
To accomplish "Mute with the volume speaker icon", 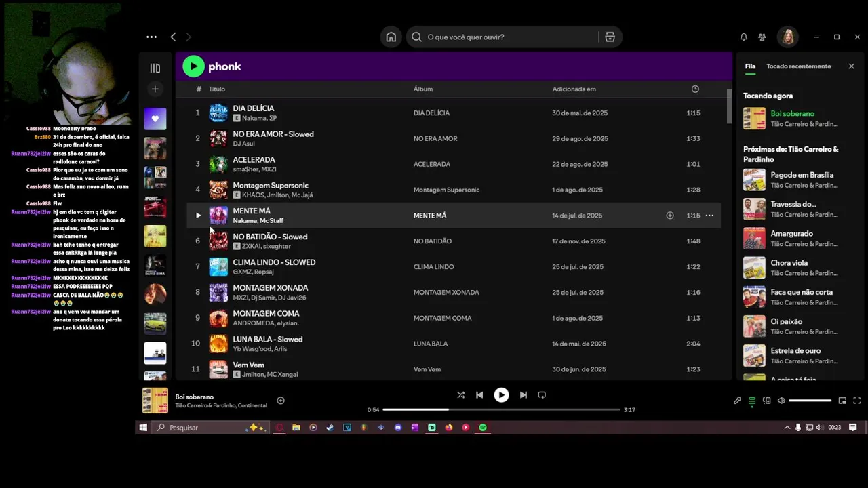I will [x=781, y=401].
